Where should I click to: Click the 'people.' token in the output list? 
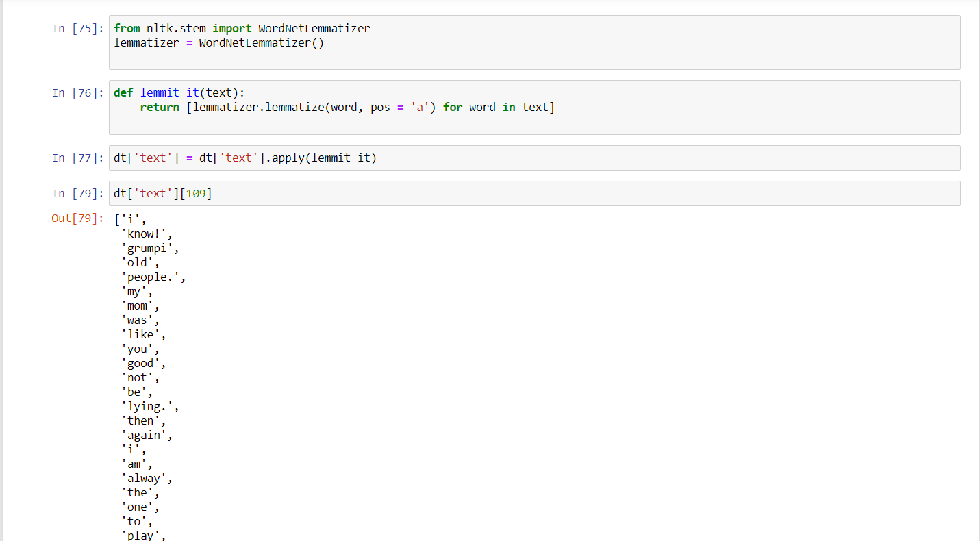tap(151, 276)
